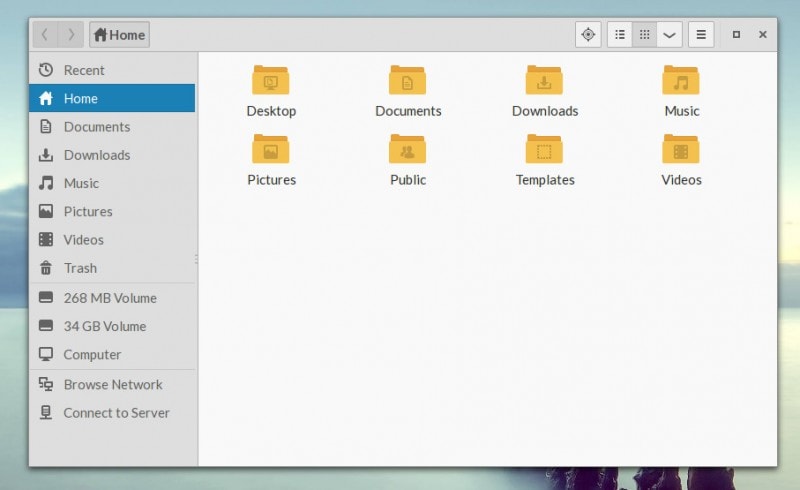Open the view options dropdown arrow
800x490 pixels.
click(x=669, y=35)
